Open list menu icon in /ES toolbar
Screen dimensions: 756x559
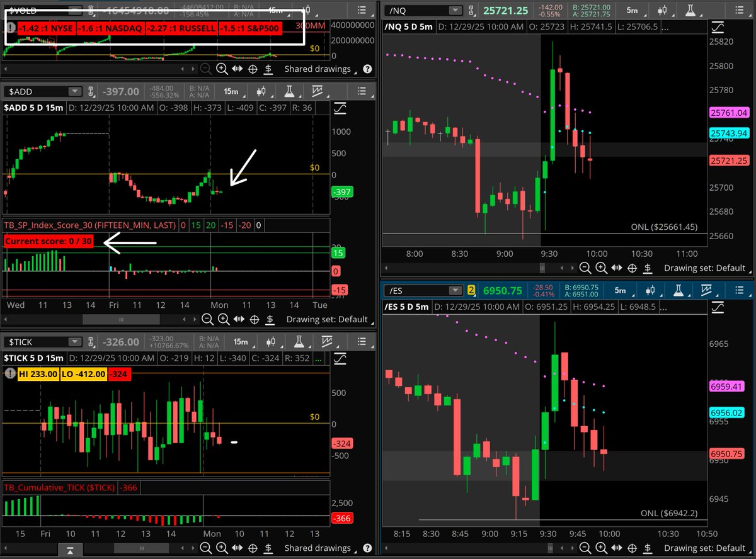pyautogui.click(x=739, y=290)
